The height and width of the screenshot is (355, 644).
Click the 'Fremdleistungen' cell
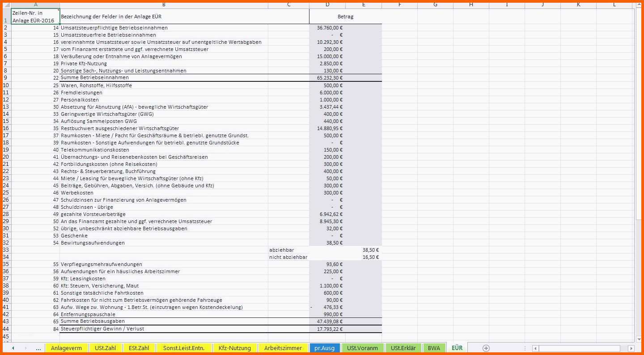(x=164, y=93)
